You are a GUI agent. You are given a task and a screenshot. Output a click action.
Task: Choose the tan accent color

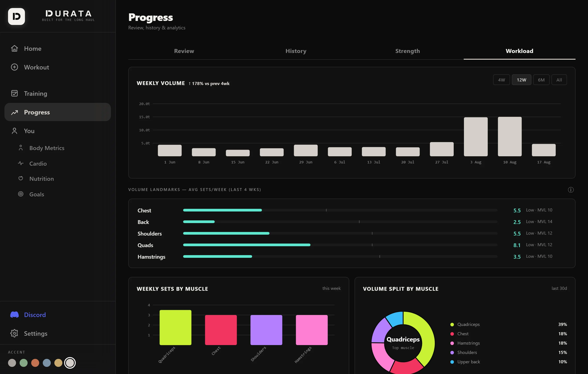point(58,362)
